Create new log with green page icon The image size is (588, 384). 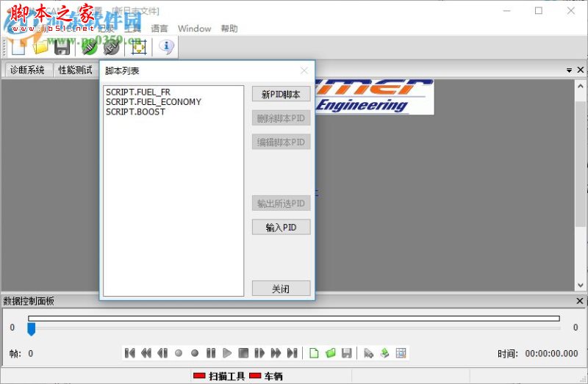click(314, 353)
